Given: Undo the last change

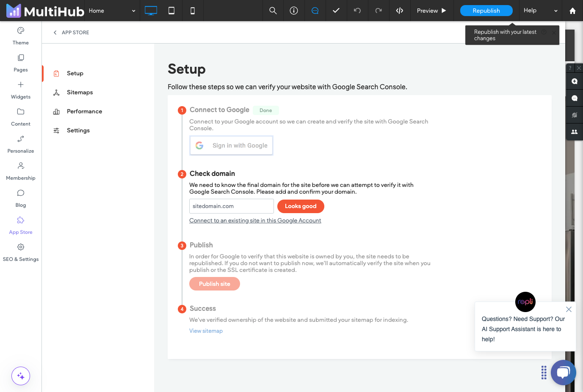Looking at the screenshot, I should click(357, 11).
